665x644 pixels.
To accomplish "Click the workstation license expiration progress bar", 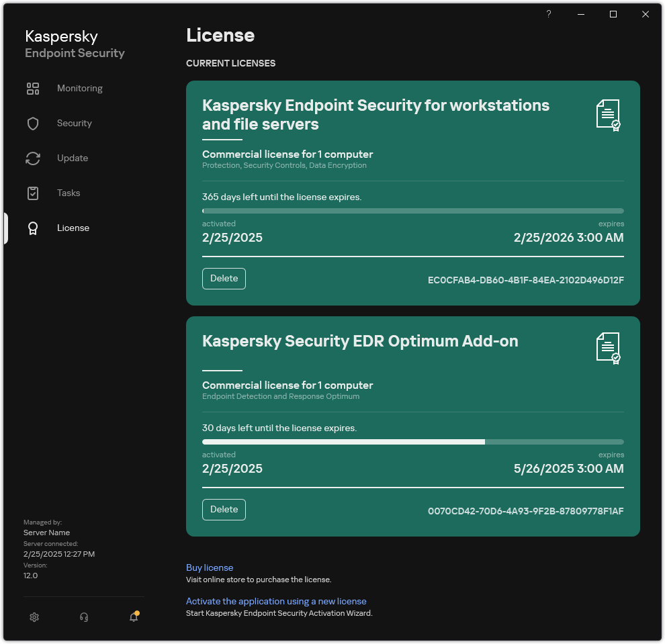I will tap(412, 210).
